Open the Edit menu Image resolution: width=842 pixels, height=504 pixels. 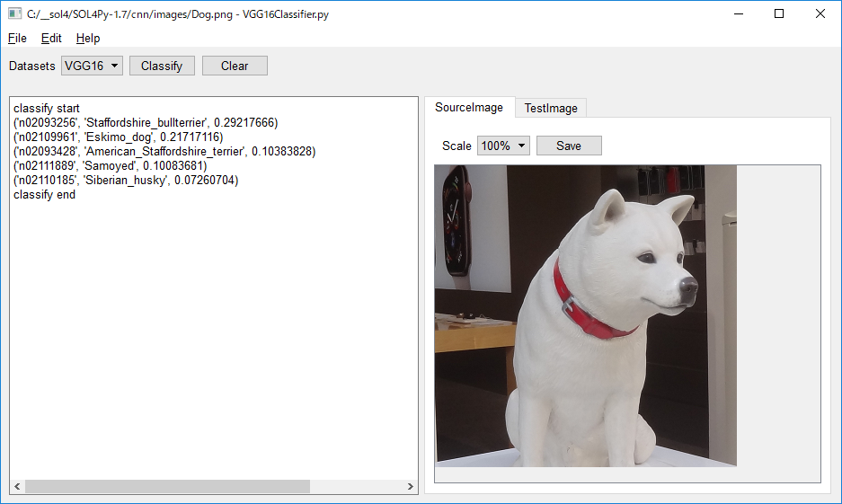(51, 38)
